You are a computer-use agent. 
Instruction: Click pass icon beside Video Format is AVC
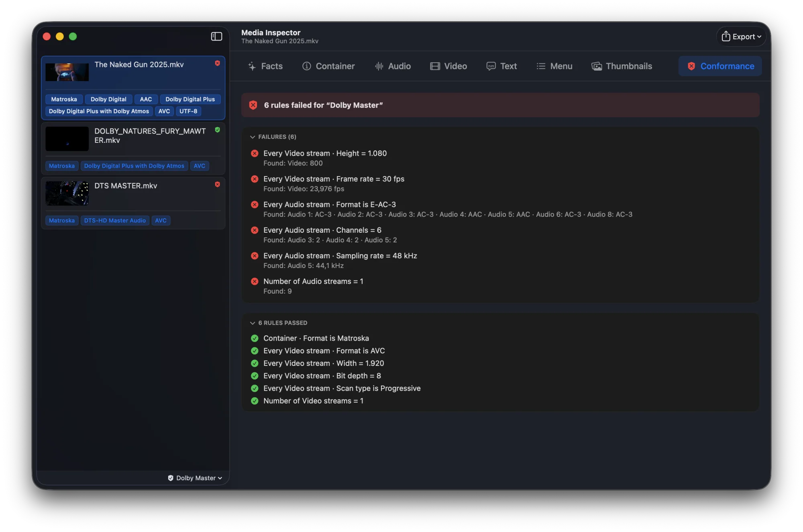point(255,351)
